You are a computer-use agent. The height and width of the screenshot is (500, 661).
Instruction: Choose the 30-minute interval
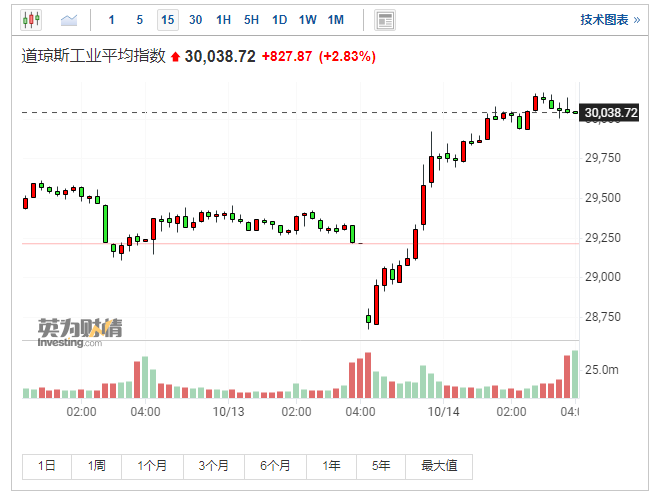tap(195, 20)
